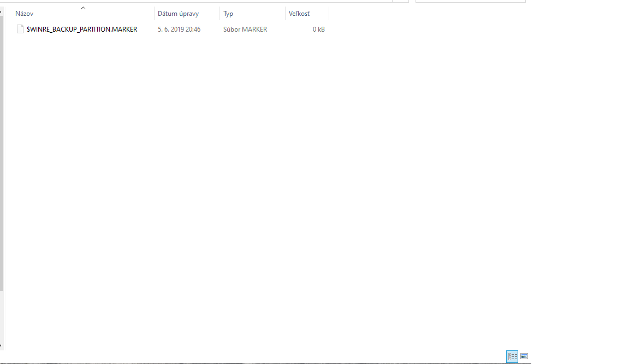Sort by the Názov column header
629x364 pixels.
click(x=24, y=14)
